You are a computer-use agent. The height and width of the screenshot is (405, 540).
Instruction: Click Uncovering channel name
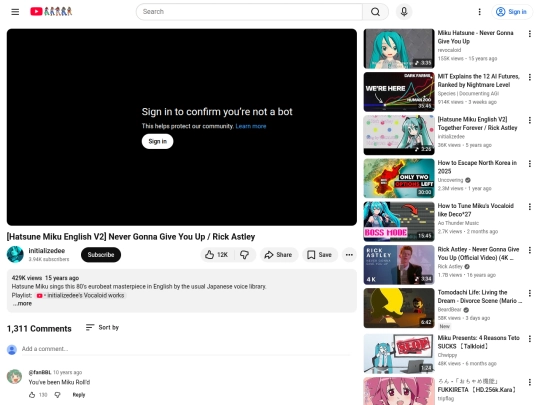[450, 180]
